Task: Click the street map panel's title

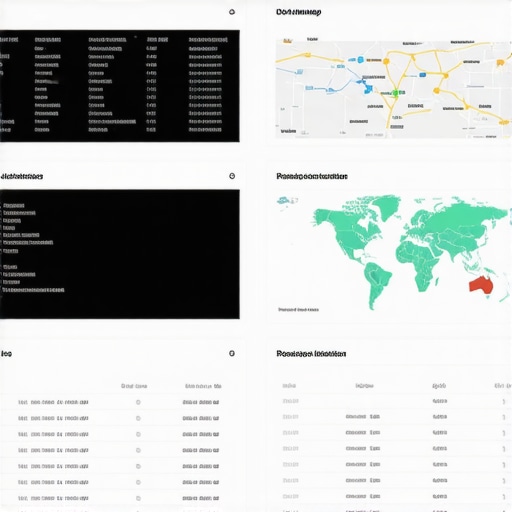Action: [299, 12]
